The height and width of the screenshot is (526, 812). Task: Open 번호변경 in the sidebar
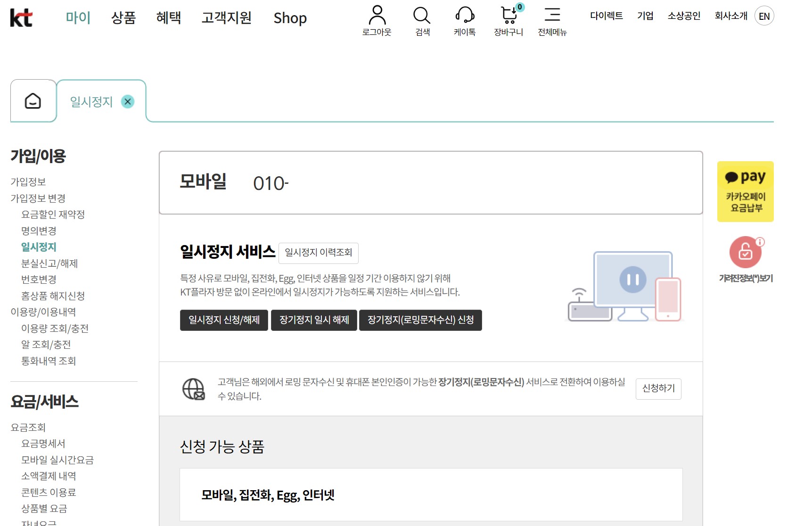point(39,279)
